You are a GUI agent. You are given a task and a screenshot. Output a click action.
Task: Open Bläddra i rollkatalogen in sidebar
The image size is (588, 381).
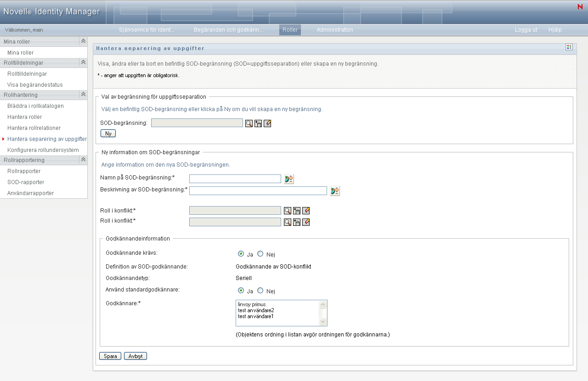pyautogui.click(x=35, y=106)
